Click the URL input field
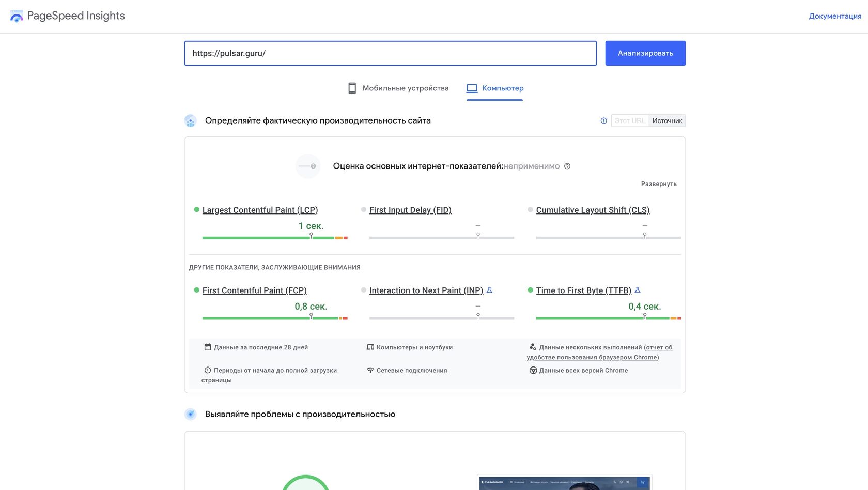 390,53
